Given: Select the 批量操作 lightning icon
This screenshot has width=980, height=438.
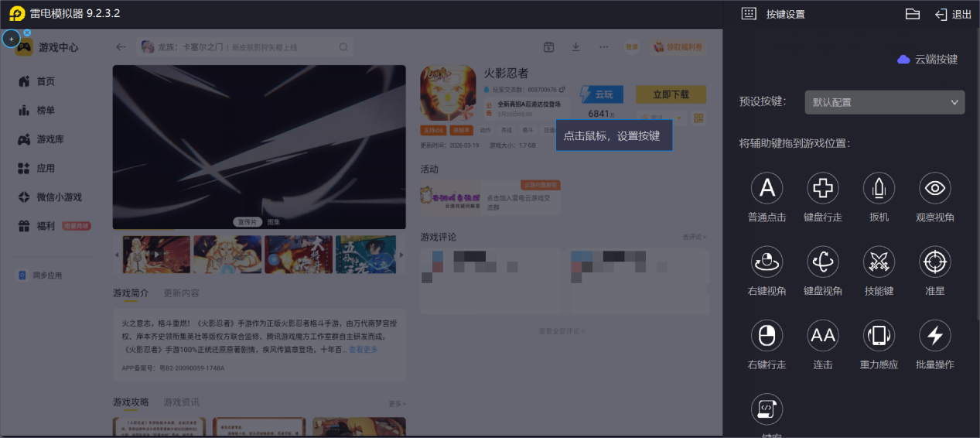Looking at the screenshot, I should [x=934, y=336].
